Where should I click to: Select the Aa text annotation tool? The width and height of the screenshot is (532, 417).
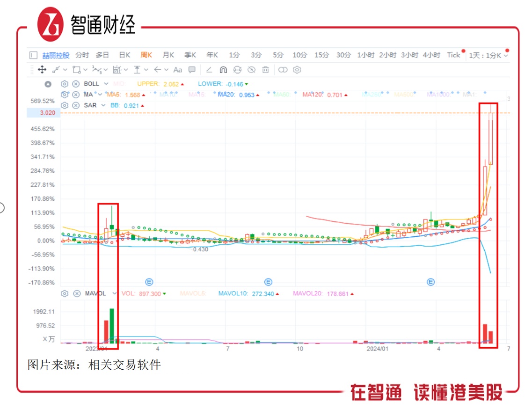coord(178,70)
